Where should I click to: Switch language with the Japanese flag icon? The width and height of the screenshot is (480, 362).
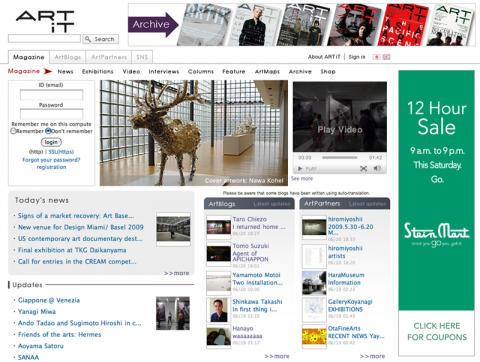click(377, 57)
